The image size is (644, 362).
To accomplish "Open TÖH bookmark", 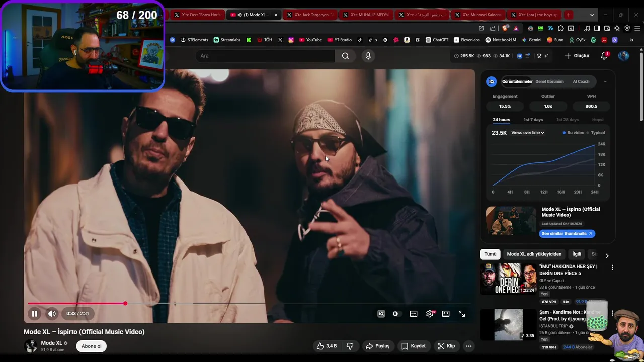I will click(264, 40).
